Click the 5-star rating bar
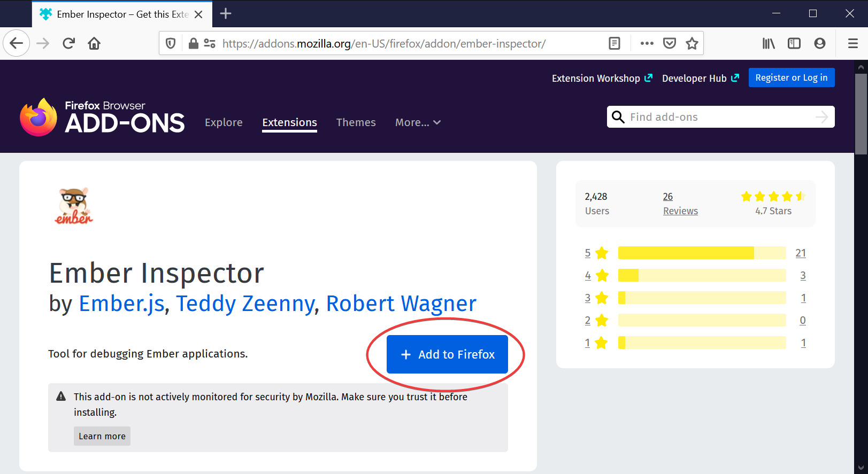Screen dimensions: 868x474 click(702, 253)
